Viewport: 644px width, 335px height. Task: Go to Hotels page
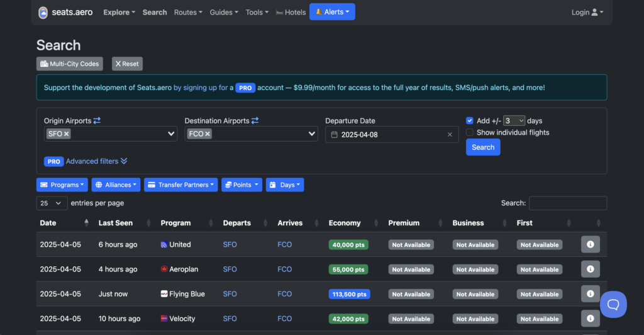pyautogui.click(x=291, y=13)
